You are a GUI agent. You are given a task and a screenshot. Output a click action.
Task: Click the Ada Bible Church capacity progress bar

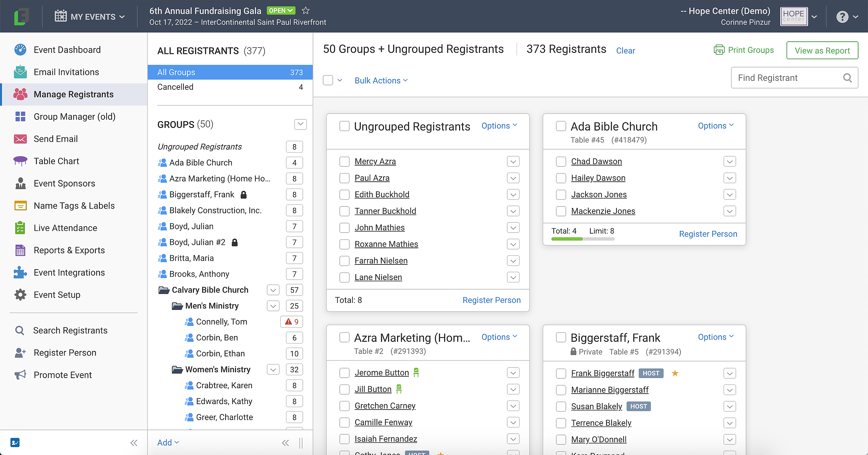click(583, 239)
